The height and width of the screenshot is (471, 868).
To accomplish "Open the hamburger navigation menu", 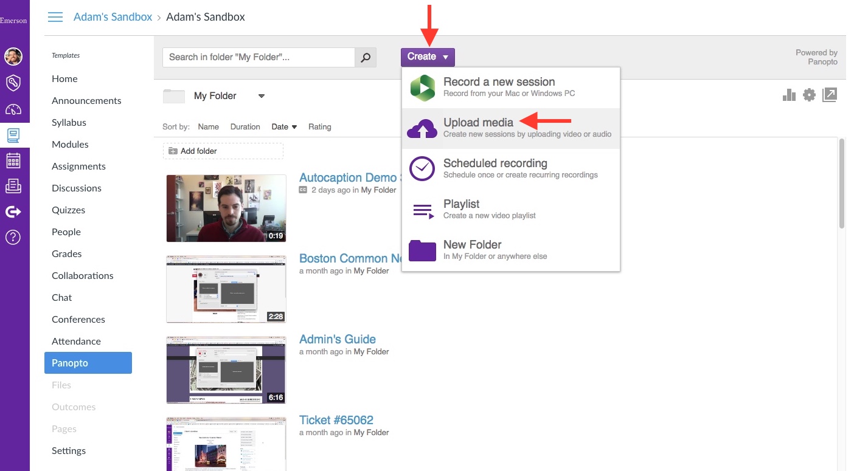I will point(55,17).
